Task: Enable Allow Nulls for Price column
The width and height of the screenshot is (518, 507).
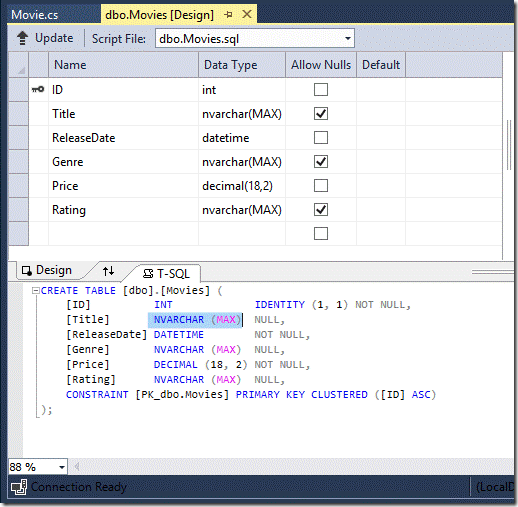Action: point(321,186)
